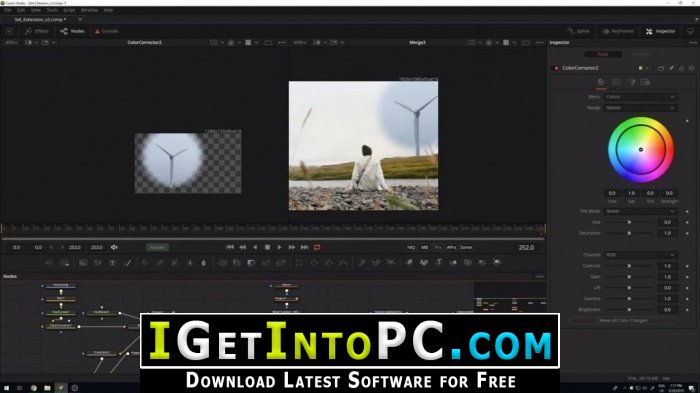The height and width of the screenshot is (393, 700).
Task: Show the Spline editor
Action: coord(578,31)
